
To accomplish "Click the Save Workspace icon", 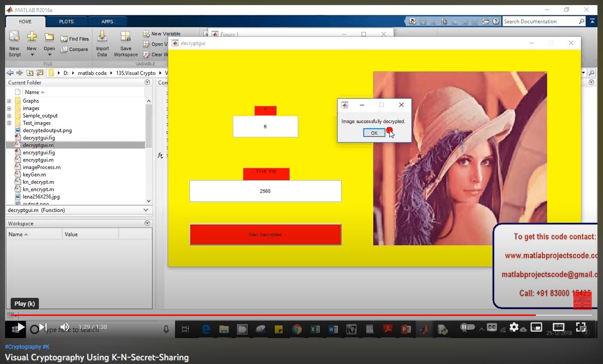I will coord(125,38).
